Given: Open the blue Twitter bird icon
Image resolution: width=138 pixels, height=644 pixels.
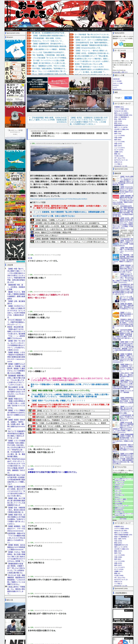Looking at the screenshot, I should [121, 44].
